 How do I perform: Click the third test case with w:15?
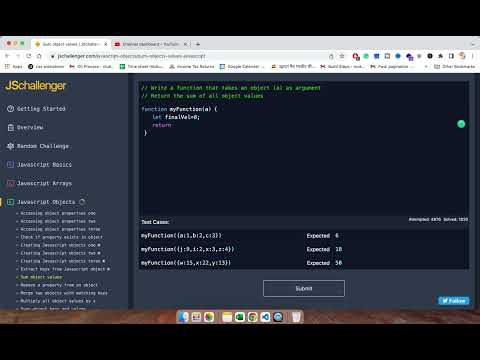(x=186, y=263)
